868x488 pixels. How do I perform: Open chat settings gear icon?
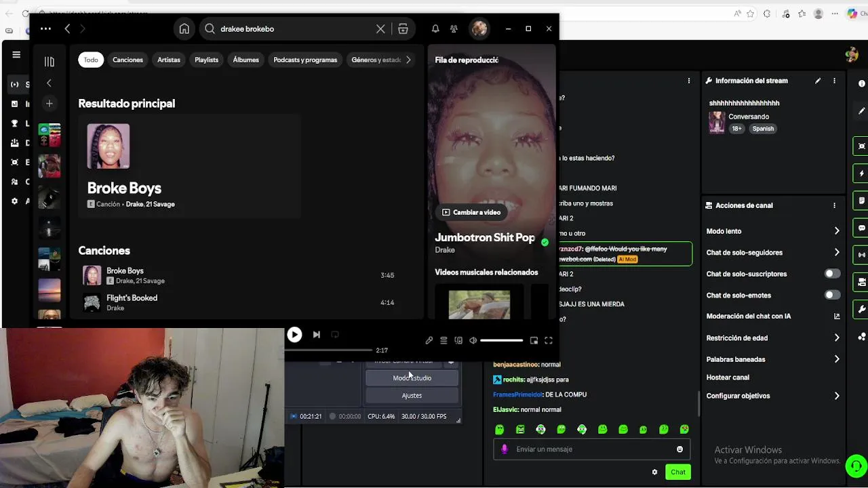click(654, 472)
